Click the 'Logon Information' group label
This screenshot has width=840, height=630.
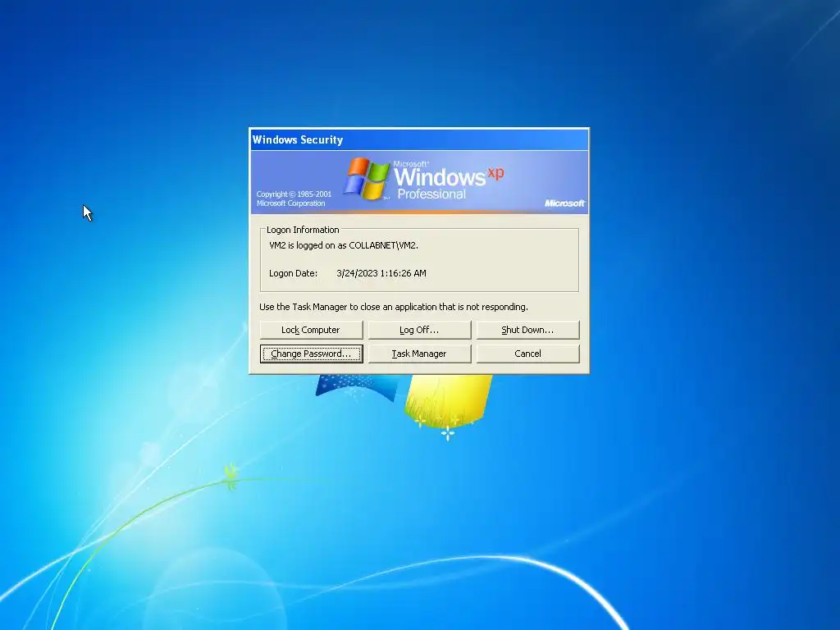tap(303, 230)
